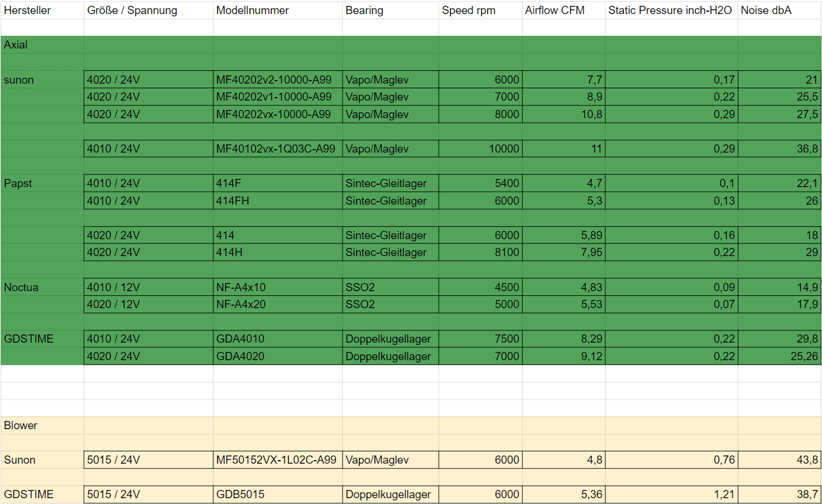Viewport: 822px width, 504px height.
Task: Select the NF-A4x10 model cell
Action: [278, 287]
